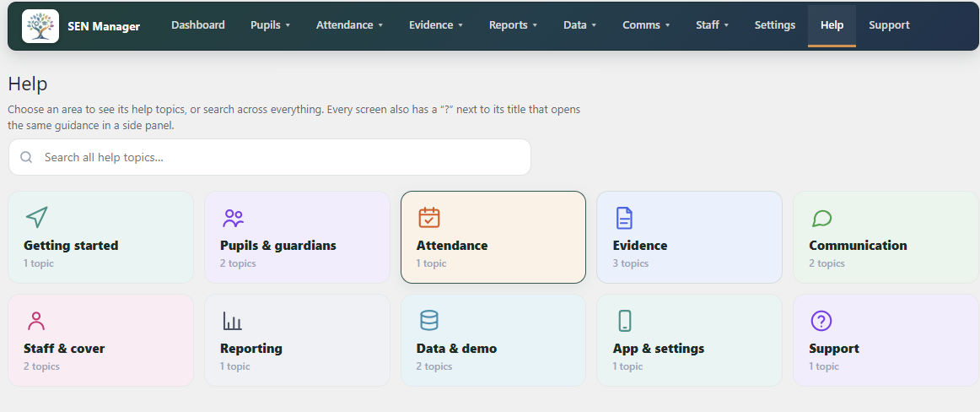Click "2 topics" under Data & demo
The width and height of the screenshot is (980, 412).
(433, 366)
